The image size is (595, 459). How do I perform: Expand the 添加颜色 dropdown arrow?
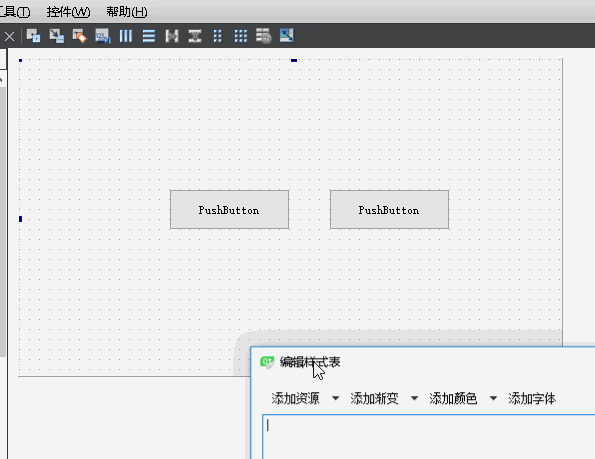(x=493, y=398)
